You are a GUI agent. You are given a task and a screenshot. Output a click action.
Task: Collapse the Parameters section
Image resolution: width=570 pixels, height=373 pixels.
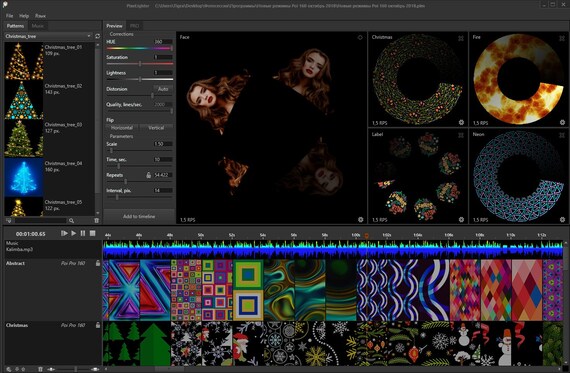pos(121,136)
